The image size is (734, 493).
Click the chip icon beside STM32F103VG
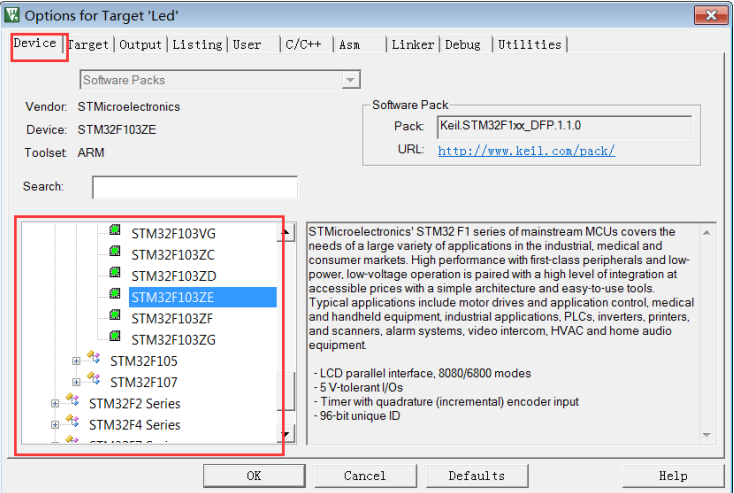pos(115,230)
